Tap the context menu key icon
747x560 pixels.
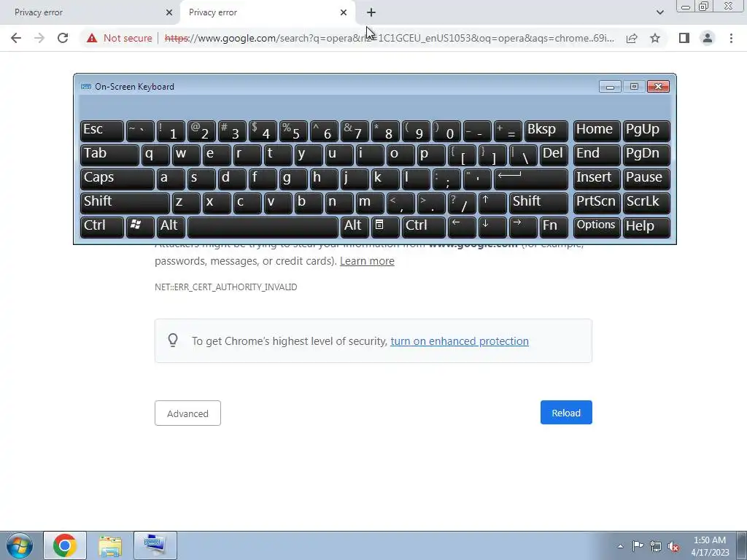pyautogui.click(x=385, y=227)
